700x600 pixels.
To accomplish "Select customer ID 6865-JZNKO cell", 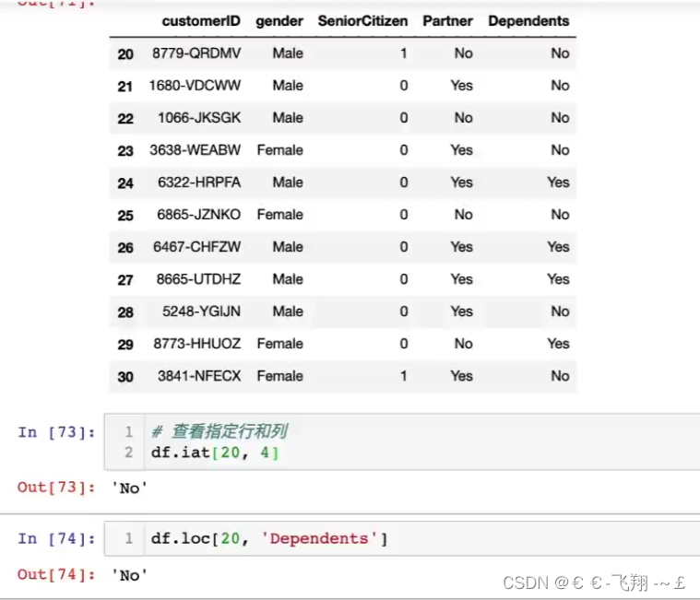I will coord(198,215).
